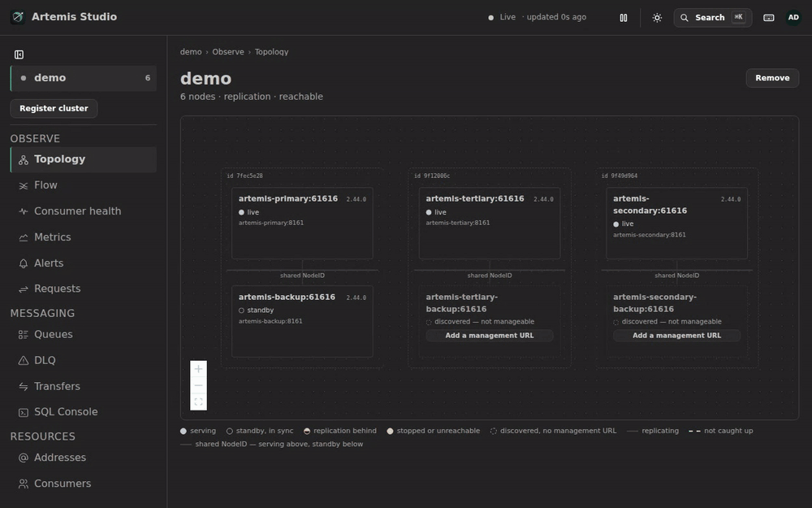Select artemis-secondary:61616 node card
This screenshot has width=812, height=508.
(x=677, y=224)
